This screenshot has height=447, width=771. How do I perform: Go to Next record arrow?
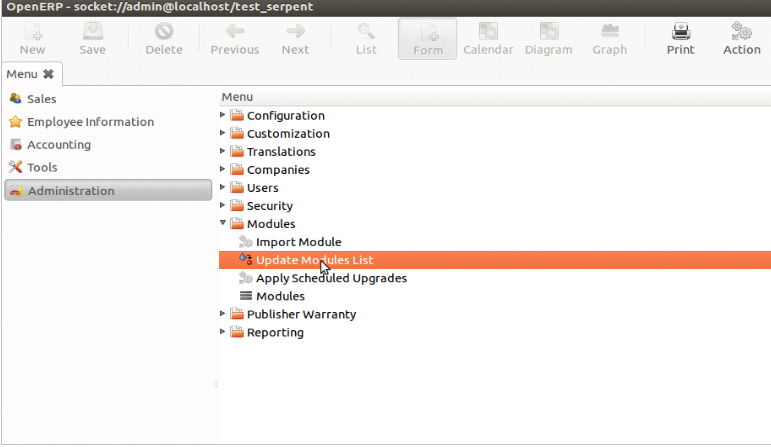(296, 31)
